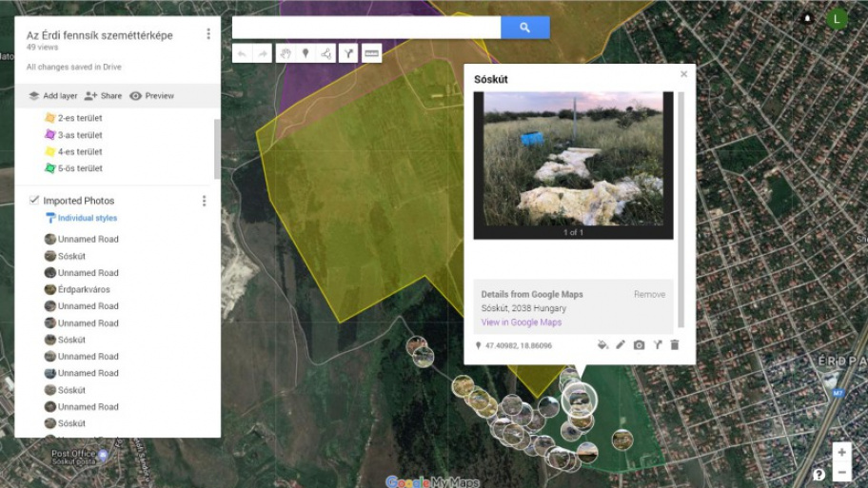This screenshot has width=868, height=488.
Task: Edit the Sóskút placemark with pencil icon
Action: [621, 345]
